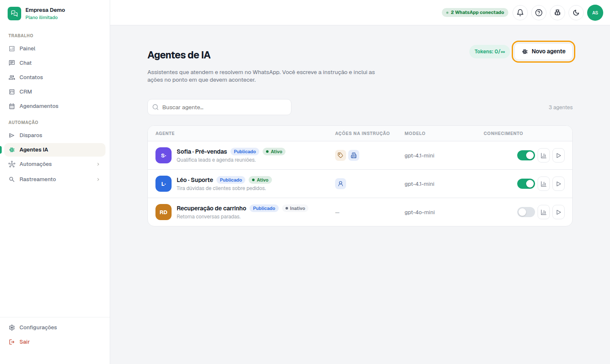Expand the Automações submenu chevron
The height and width of the screenshot is (364, 610).
point(98,164)
